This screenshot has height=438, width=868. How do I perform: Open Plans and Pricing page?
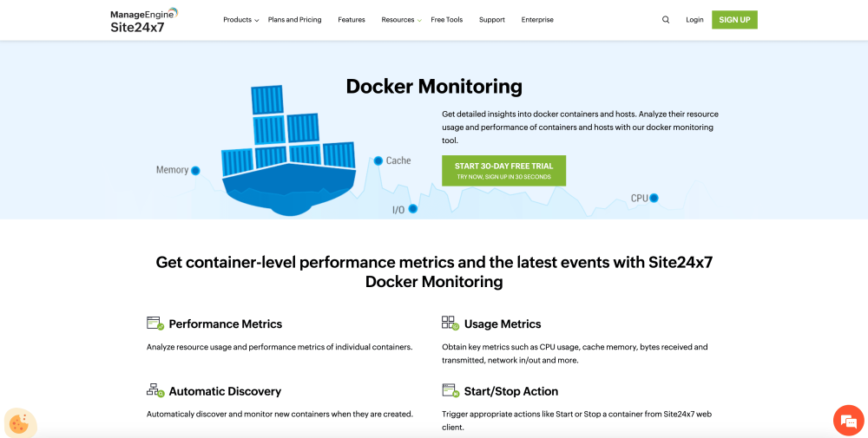294,20
